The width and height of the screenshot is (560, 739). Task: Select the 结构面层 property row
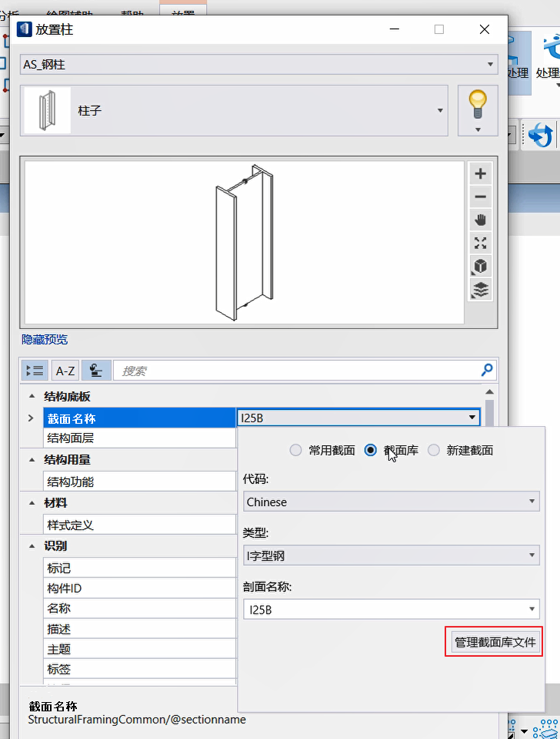tap(139, 438)
